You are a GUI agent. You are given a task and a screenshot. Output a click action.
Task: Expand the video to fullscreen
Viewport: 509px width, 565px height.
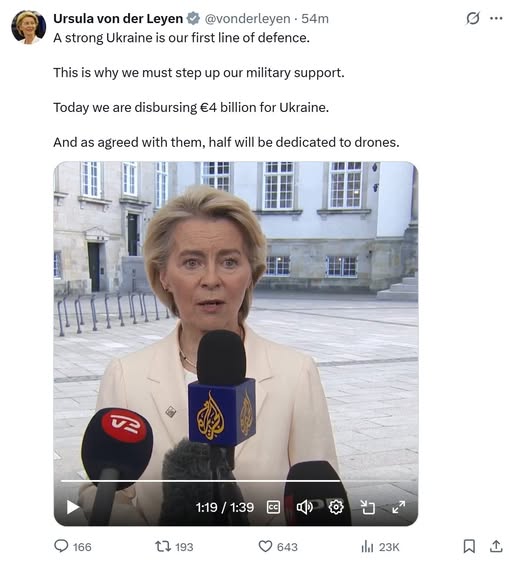399,507
